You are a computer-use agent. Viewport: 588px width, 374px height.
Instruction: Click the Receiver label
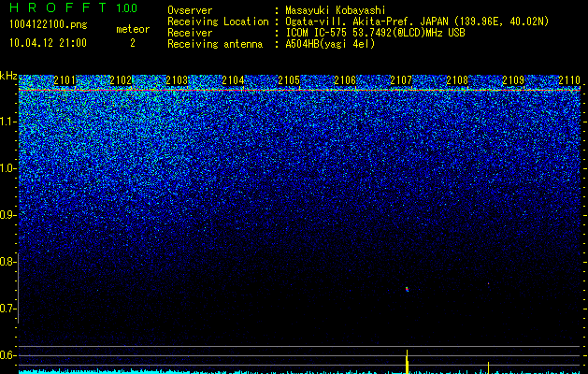[x=190, y=33]
